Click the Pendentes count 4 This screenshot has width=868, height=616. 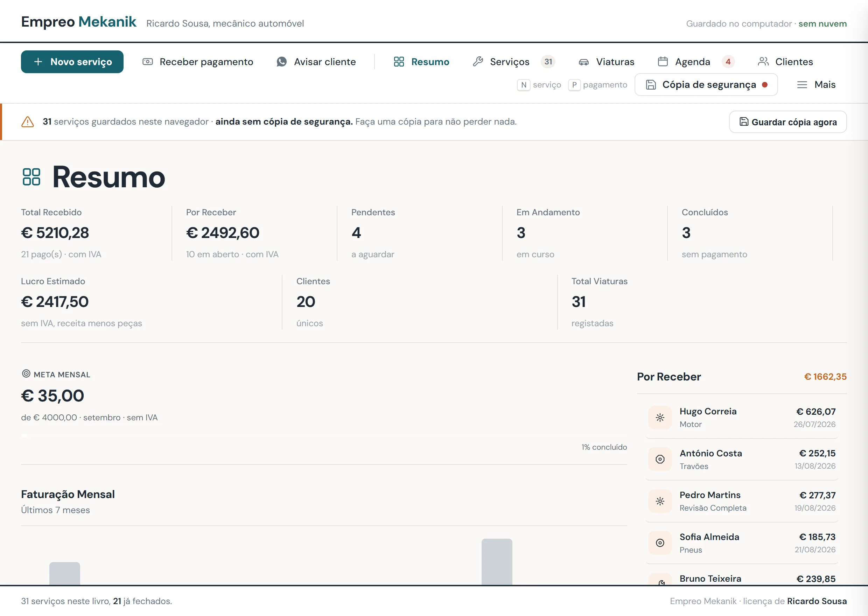click(356, 232)
